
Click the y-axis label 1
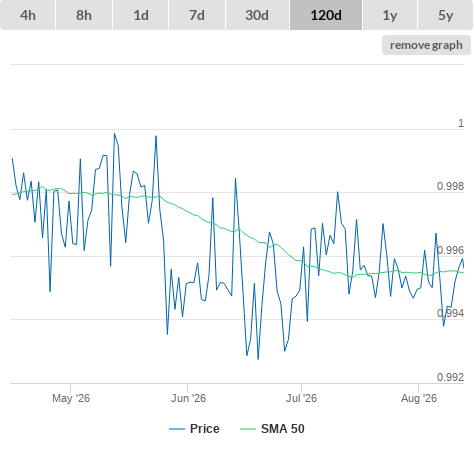tap(461, 123)
